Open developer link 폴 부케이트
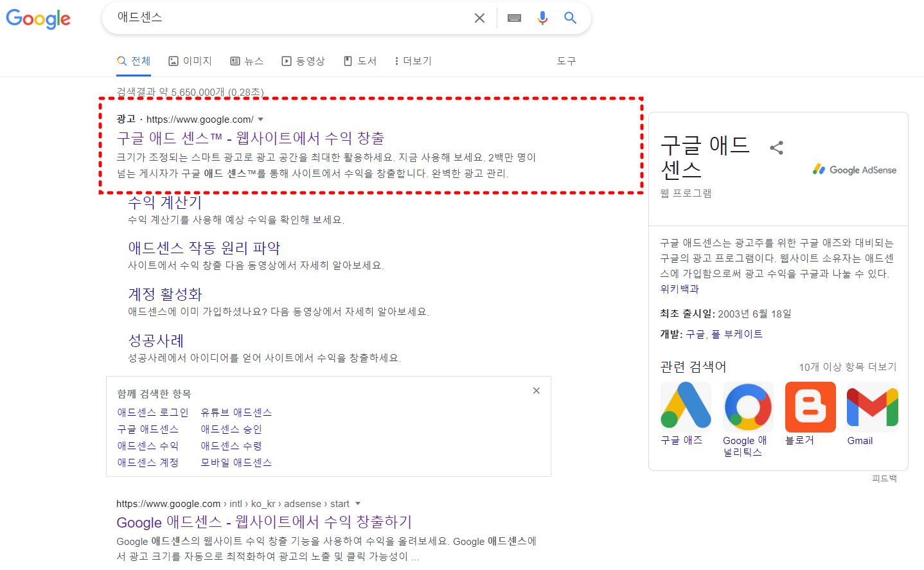Screen dimensions: 924x570 pos(737,334)
